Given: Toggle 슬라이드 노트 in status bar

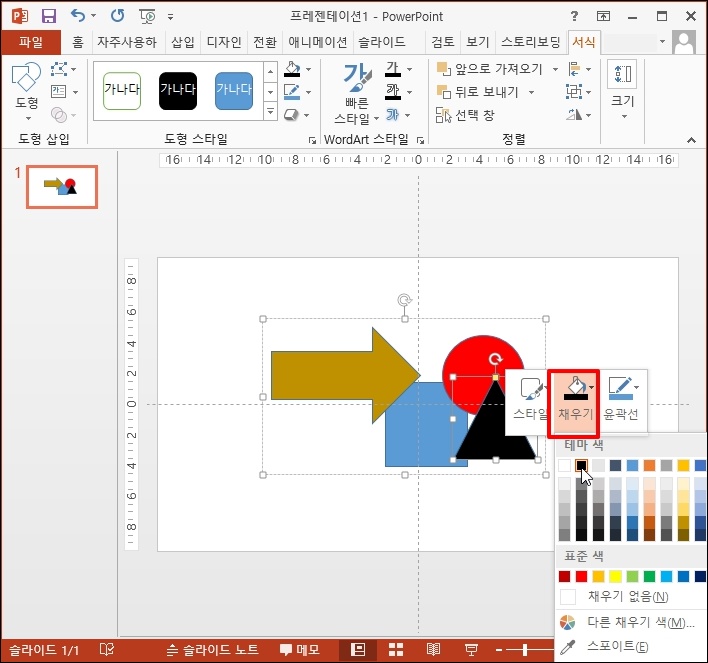Looking at the screenshot, I should (x=212, y=650).
